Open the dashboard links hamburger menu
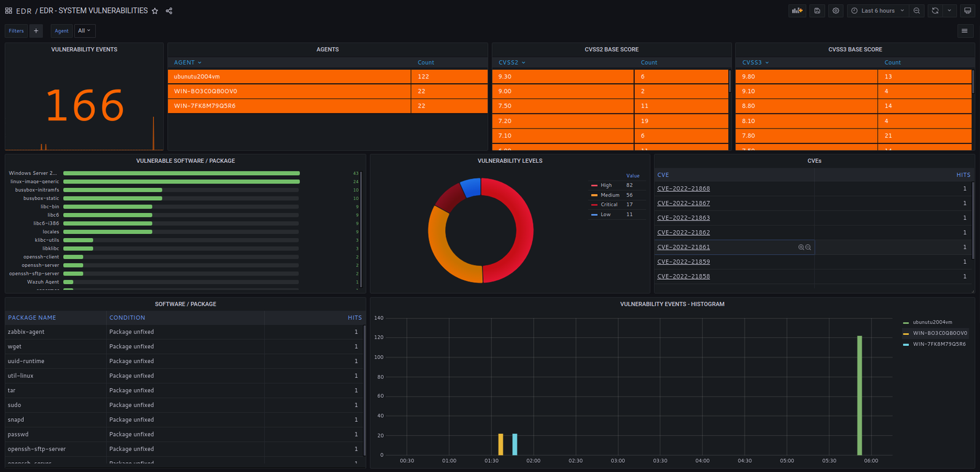The image size is (980, 472). coord(965,31)
